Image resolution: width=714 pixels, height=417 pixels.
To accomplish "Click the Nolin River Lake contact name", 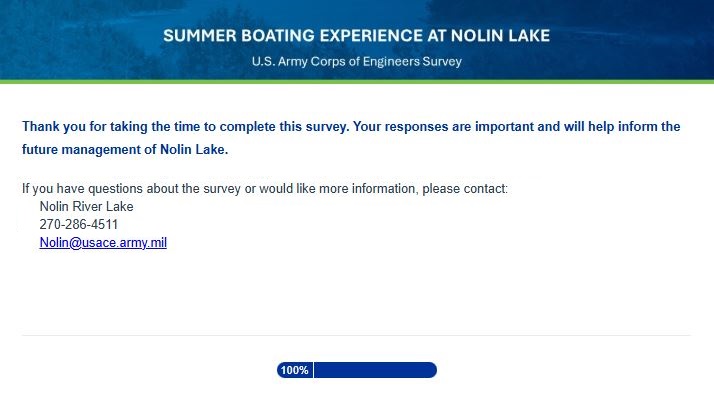I will point(86,207).
